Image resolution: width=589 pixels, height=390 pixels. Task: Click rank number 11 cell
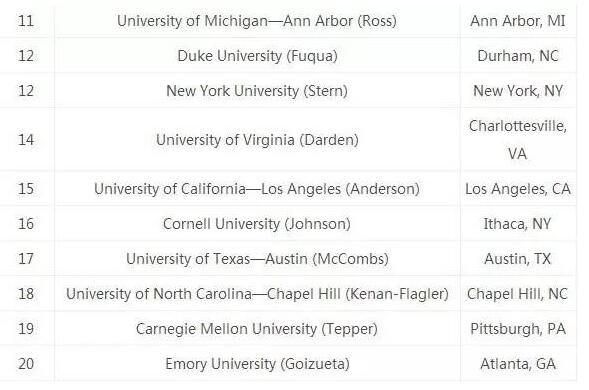click(x=26, y=21)
